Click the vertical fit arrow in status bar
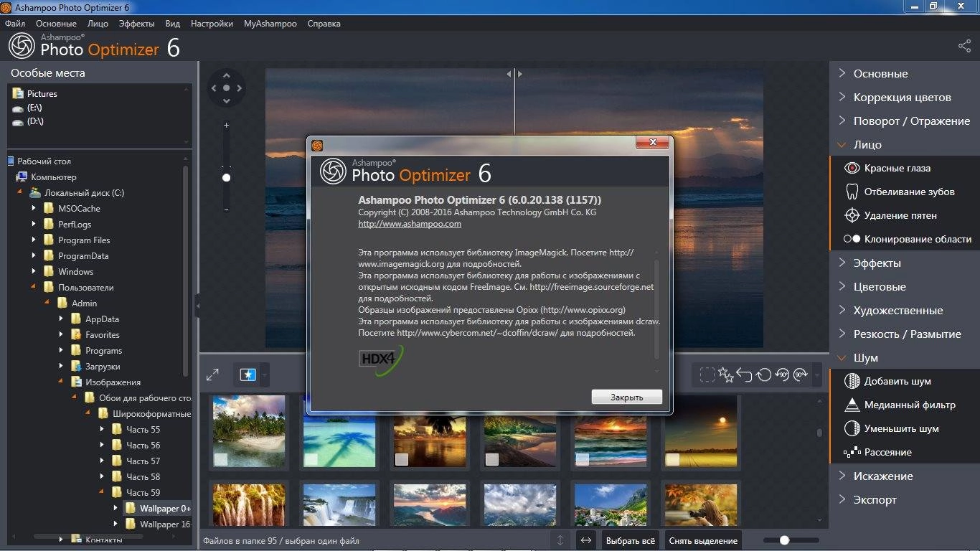This screenshot has width=980, height=551. coord(560,540)
